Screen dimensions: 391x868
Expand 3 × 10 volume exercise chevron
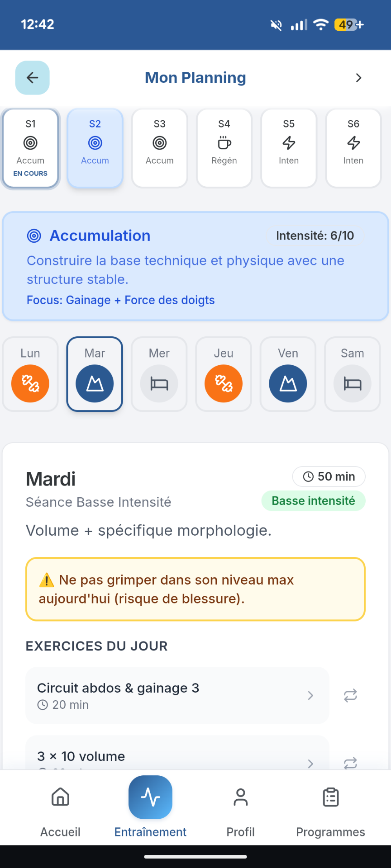[310, 764]
